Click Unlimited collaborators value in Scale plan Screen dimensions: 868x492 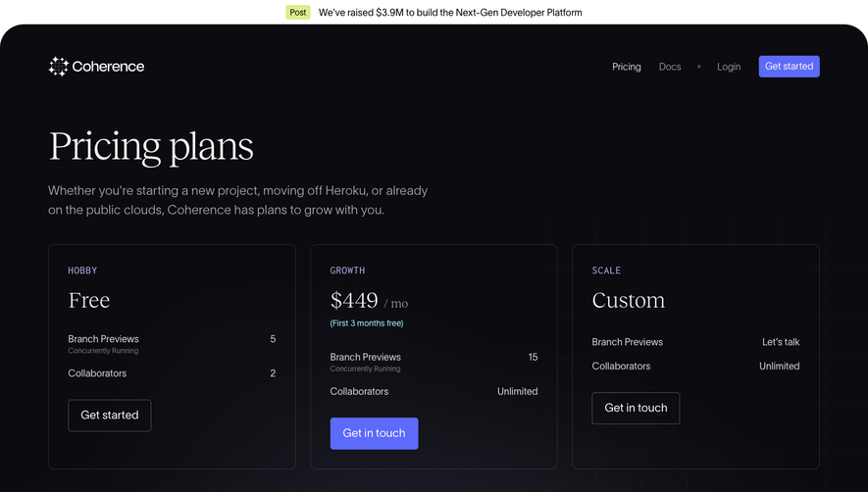coord(779,366)
